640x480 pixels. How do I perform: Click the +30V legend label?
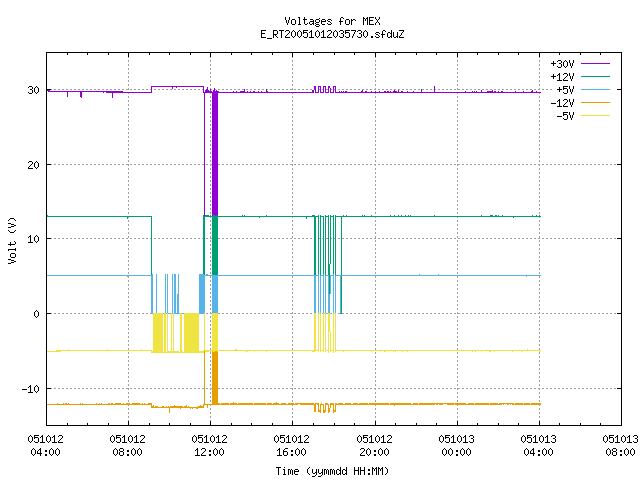[x=562, y=64]
